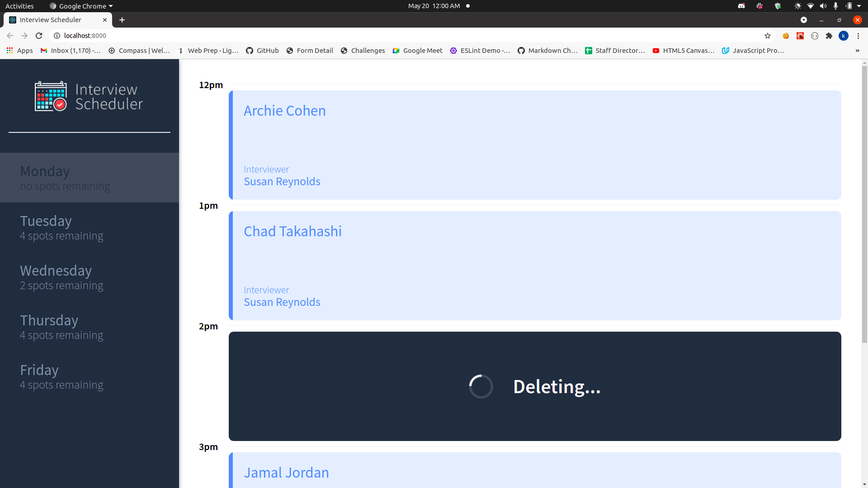Open the system status dropdown arrow
This screenshot has width=868, height=488.
pyautogui.click(x=860, y=6)
